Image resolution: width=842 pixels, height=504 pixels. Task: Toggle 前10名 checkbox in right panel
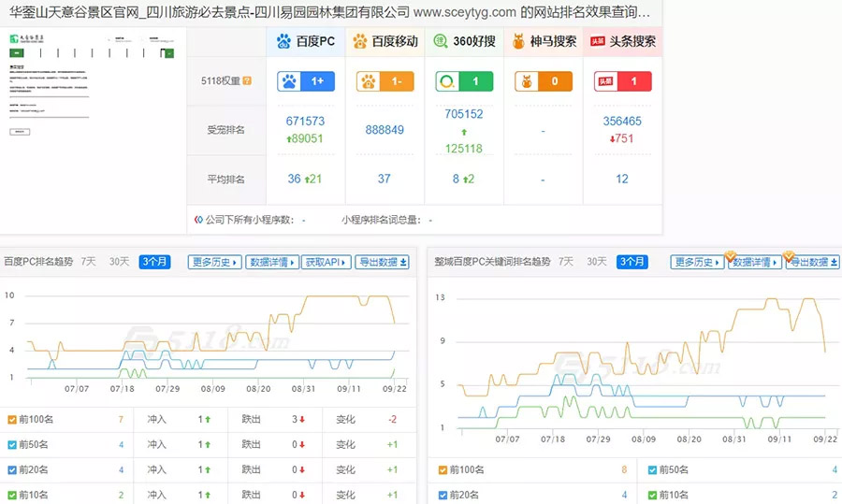652,495
